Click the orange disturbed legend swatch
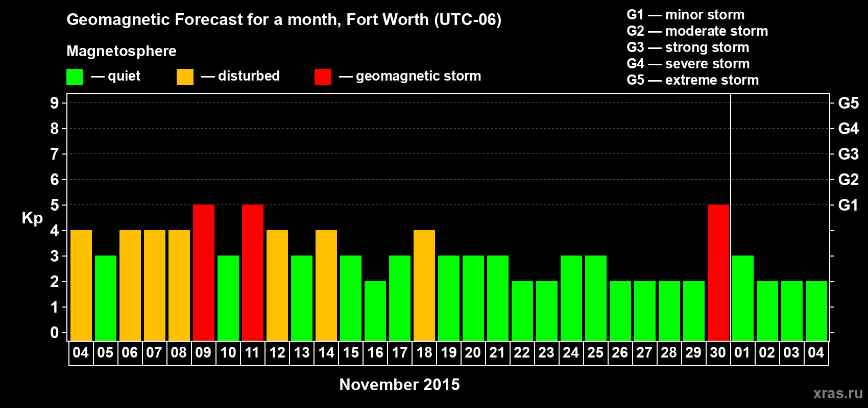This screenshot has height=408, width=868. pyautogui.click(x=185, y=77)
